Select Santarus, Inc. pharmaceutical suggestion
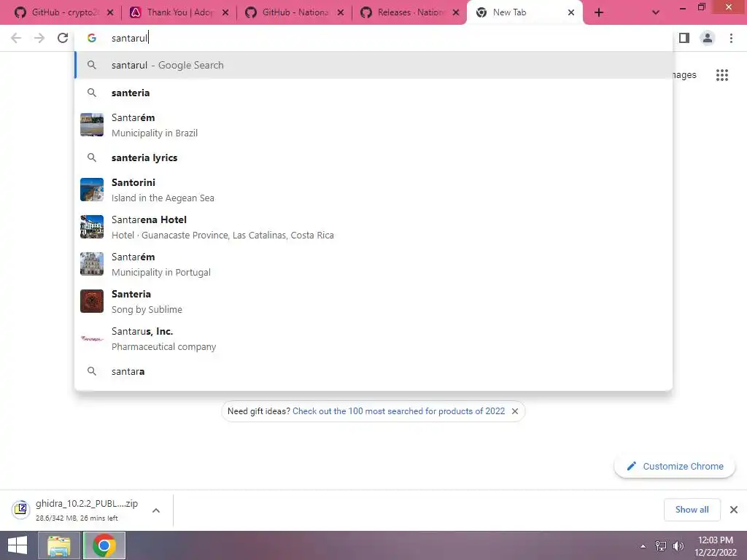This screenshot has height=560, width=747. [x=374, y=338]
